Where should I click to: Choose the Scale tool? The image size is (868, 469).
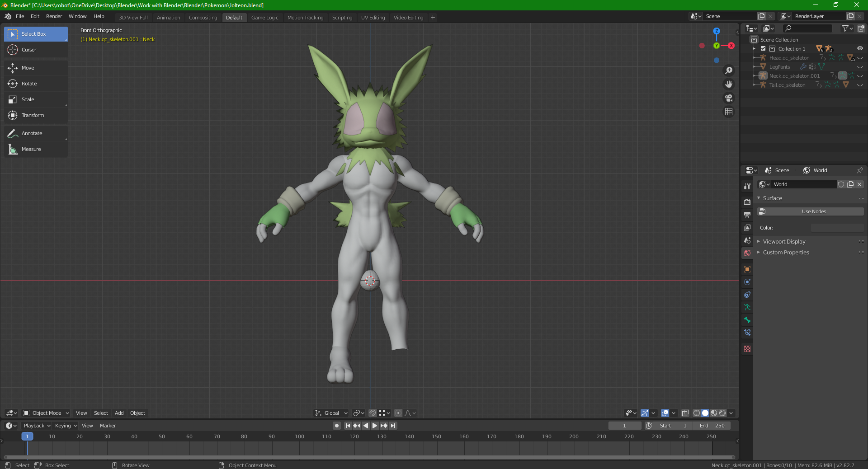click(36, 99)
